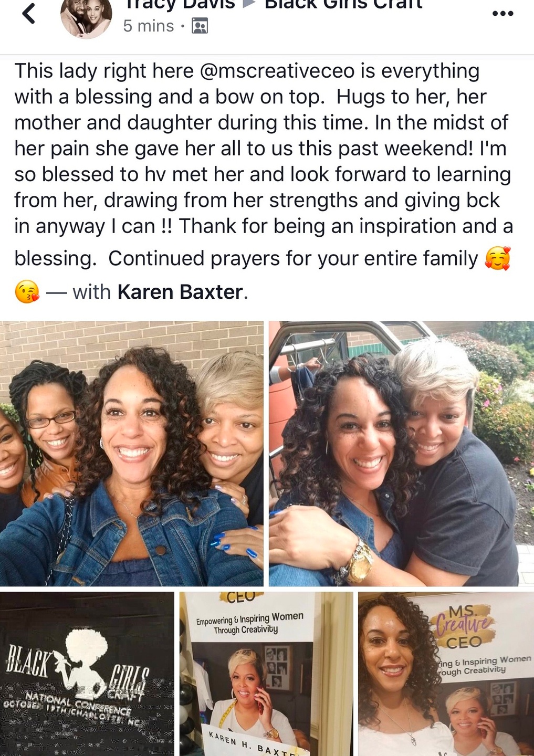Tap the kissing face emoji
This screenshot has height=756, width=534.
tap(27, 292)
